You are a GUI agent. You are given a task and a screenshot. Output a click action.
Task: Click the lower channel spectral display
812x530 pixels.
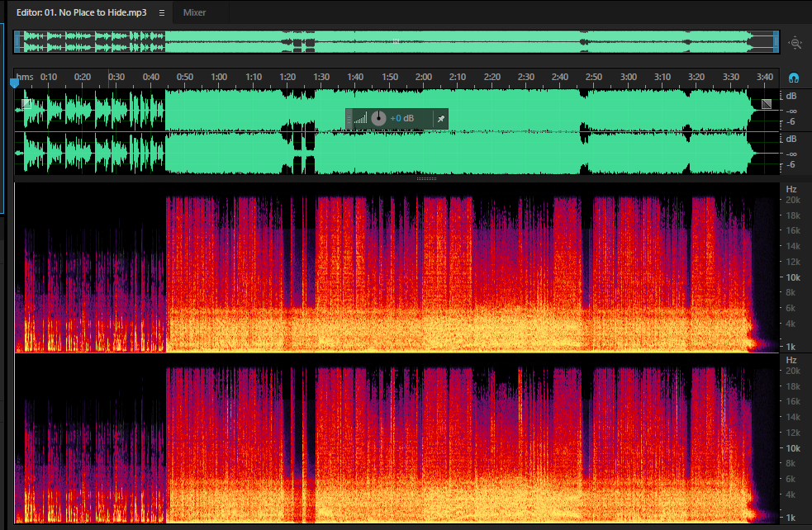(x=397, y=439)
